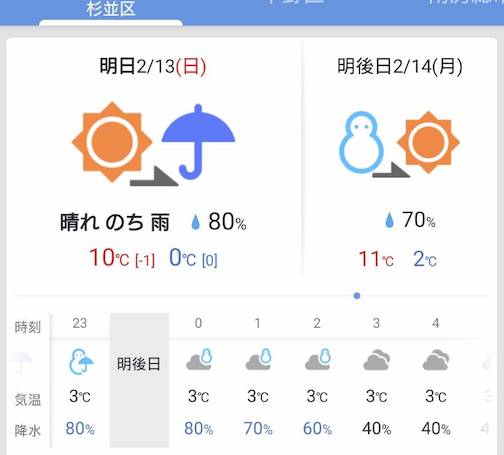
Task: Tap the sun icon for 2/14
Action: pyautogui.click(x=428, y=142)
